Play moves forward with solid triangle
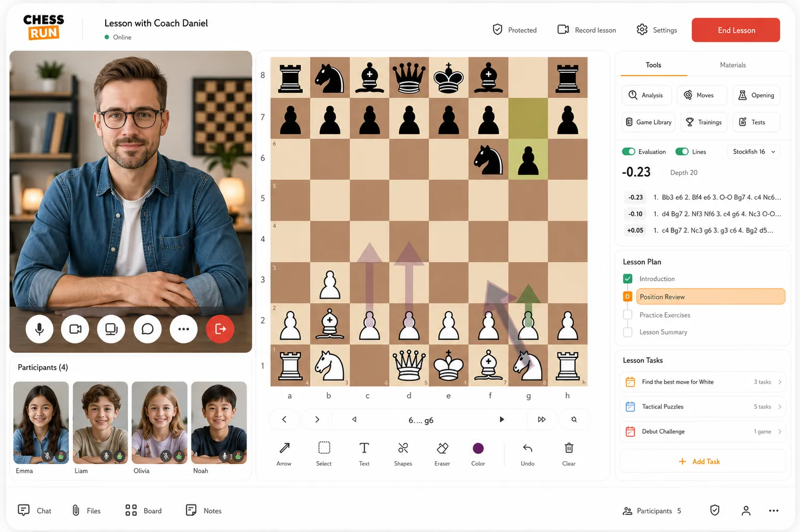 pos(502,419)
